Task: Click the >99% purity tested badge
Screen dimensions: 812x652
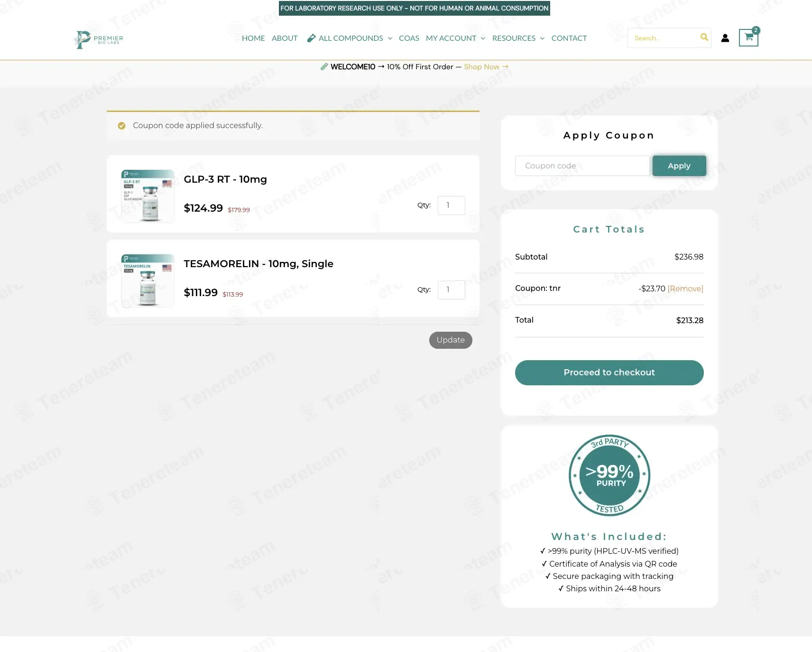Action: (609, 475)
